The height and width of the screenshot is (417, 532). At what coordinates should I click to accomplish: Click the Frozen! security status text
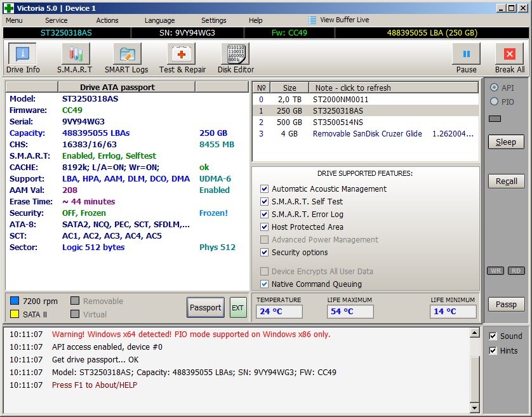[x=213, y=213]
